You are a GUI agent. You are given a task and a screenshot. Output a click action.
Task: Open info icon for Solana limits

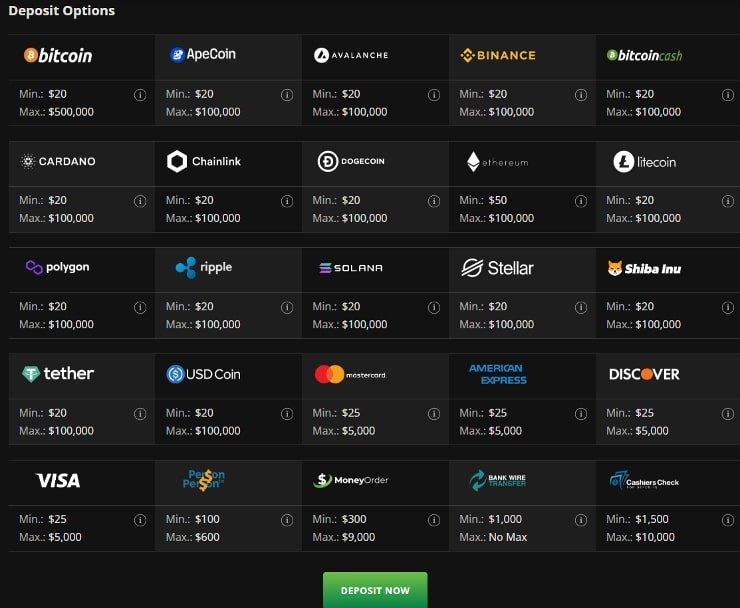coord(434,307)
